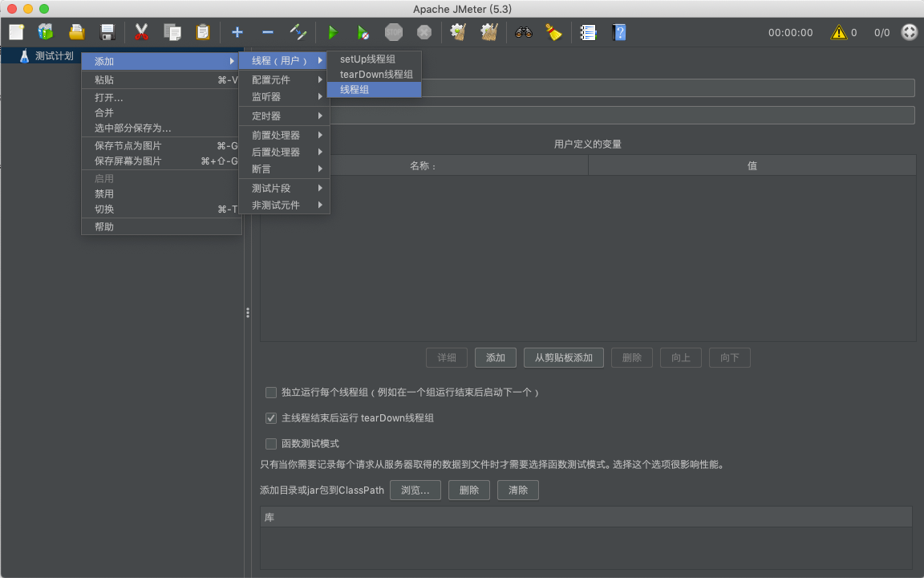This screenshot has height=578, width=924.
Task: Click the 值 column header
Action: coord(752,165)
